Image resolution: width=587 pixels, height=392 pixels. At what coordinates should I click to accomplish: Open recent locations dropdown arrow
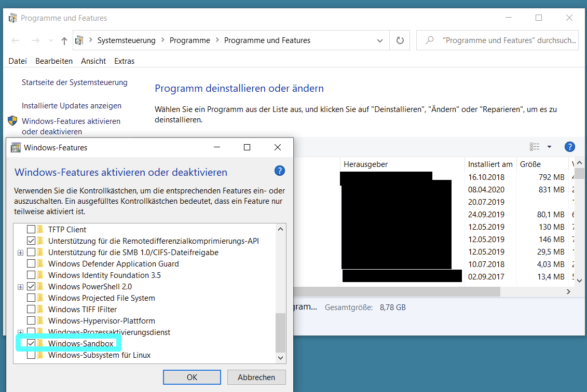pyautogui.click(x=51, y=41)
